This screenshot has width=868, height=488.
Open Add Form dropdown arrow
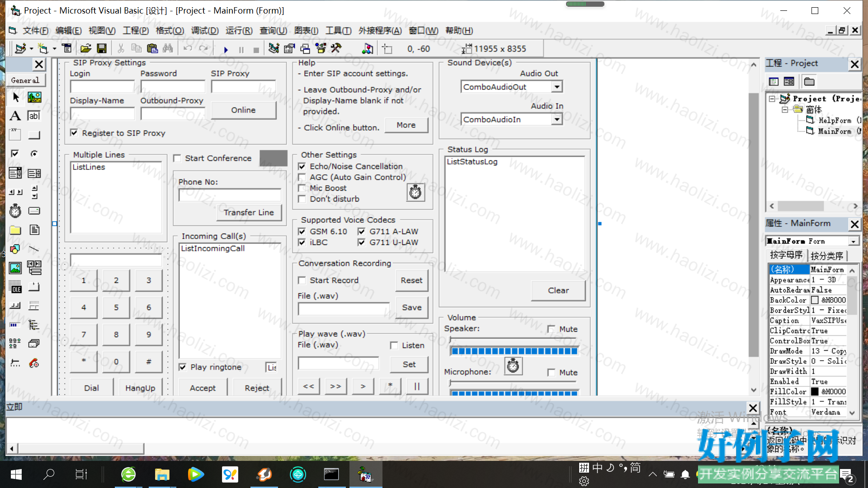[54, 48]
